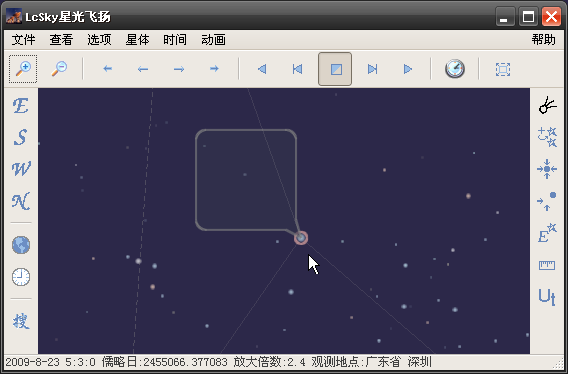Click the second, thin left arrow

[143, 69]
